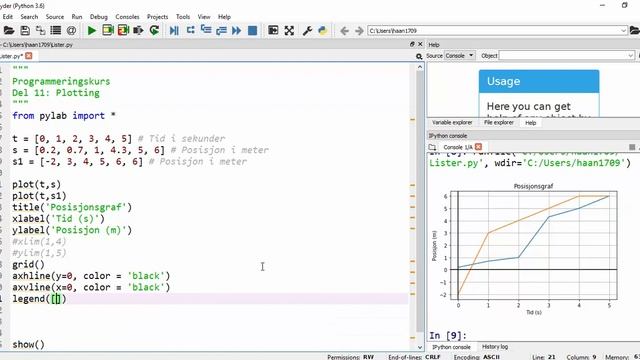
Task: Run selection or current line
Action: pyautogui.click(x=138, y=31)
